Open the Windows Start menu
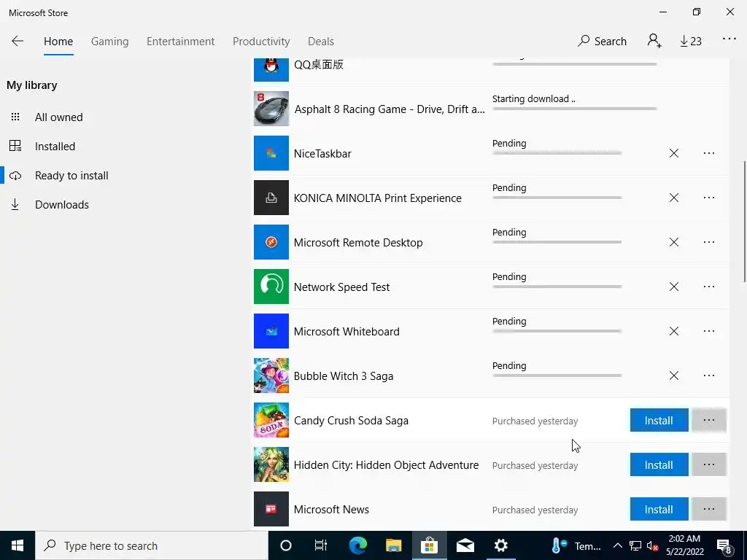 18,545
